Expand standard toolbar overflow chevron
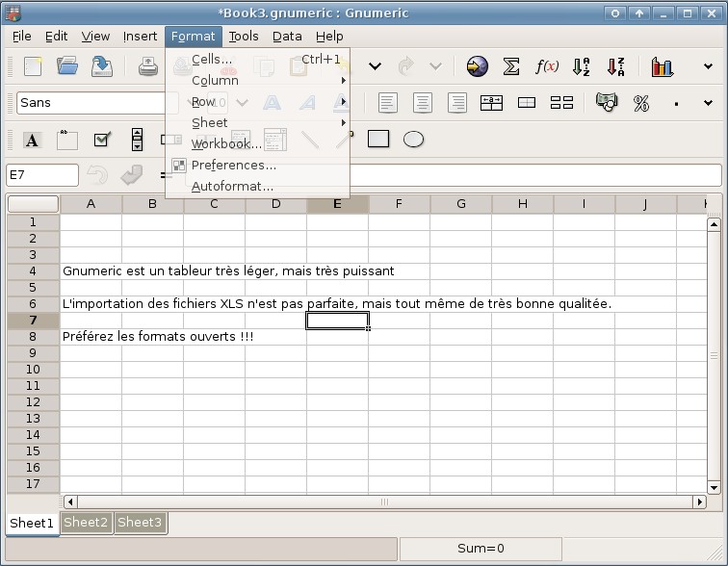Viewport: 728px width, 566px height. pos(708,66)
